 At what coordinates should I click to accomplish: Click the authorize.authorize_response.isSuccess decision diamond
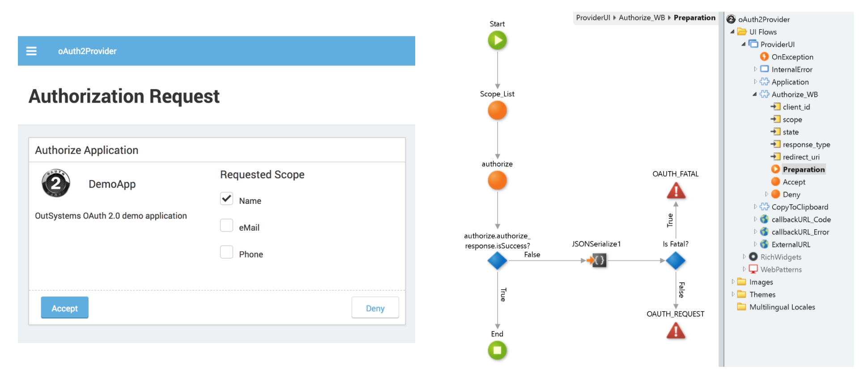[498, 260]
